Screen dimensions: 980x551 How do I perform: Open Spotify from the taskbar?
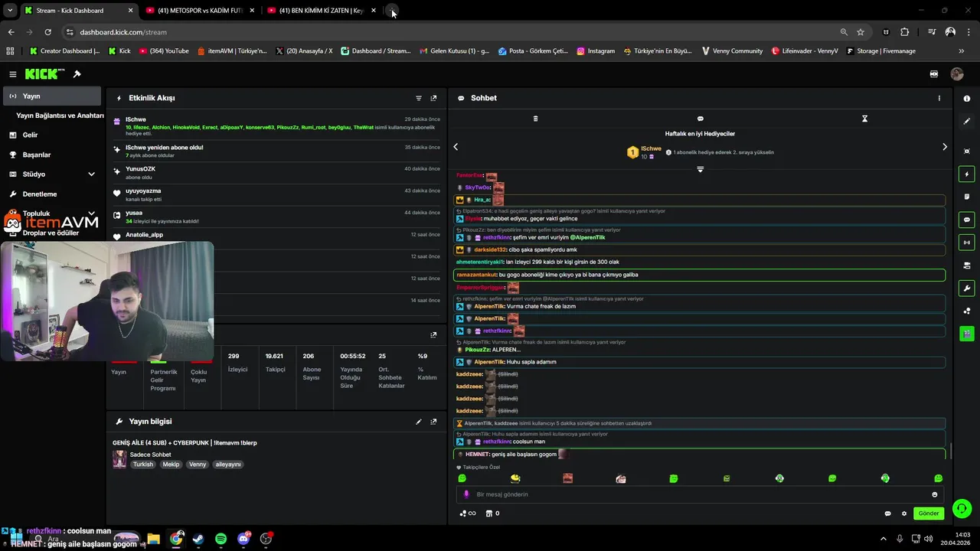(220, 539)
